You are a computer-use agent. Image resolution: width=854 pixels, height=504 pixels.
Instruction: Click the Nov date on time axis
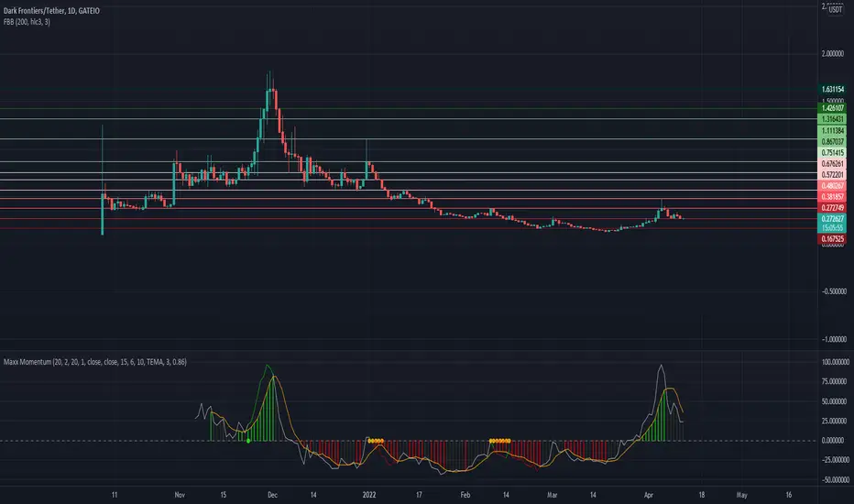[x=180, y=495]
